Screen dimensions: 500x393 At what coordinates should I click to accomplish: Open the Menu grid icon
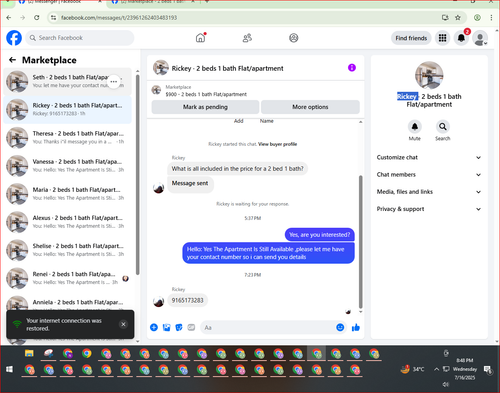tap(442, 38)
